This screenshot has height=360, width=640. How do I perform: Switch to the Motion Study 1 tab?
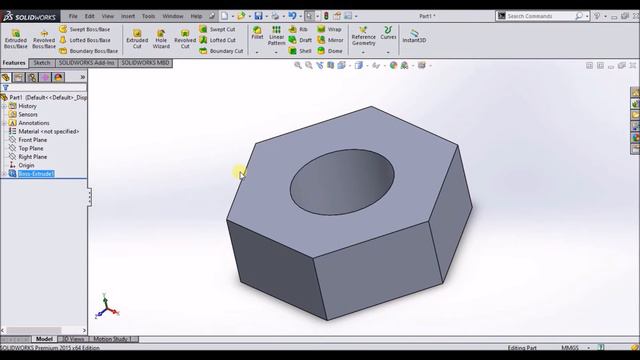point(112,339)
